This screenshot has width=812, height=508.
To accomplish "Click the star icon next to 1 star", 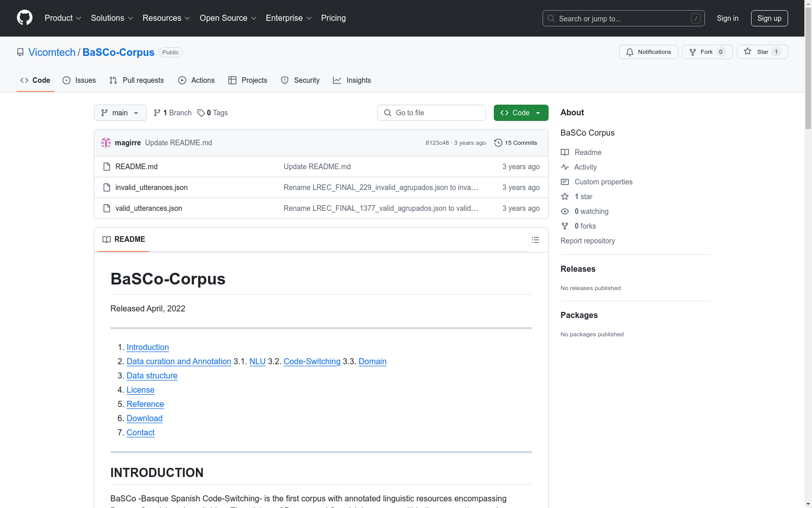I will pyautogui.click(x=565, y=197).
